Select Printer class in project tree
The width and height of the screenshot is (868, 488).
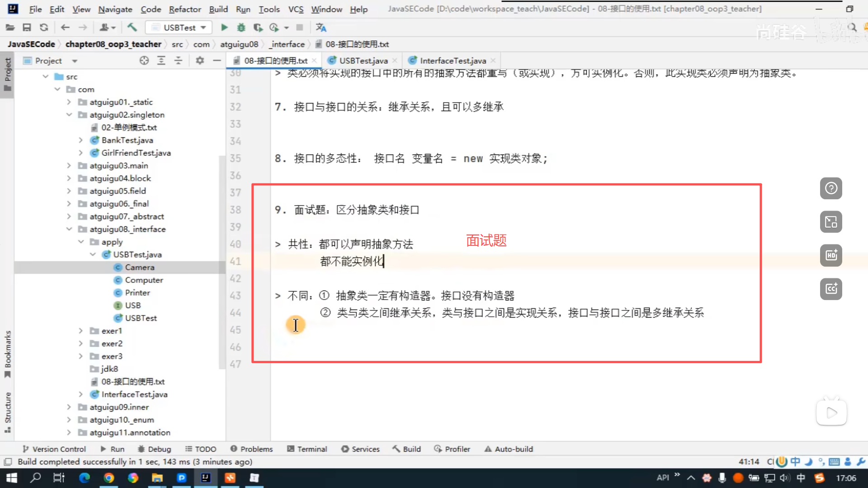pos(137,293)
